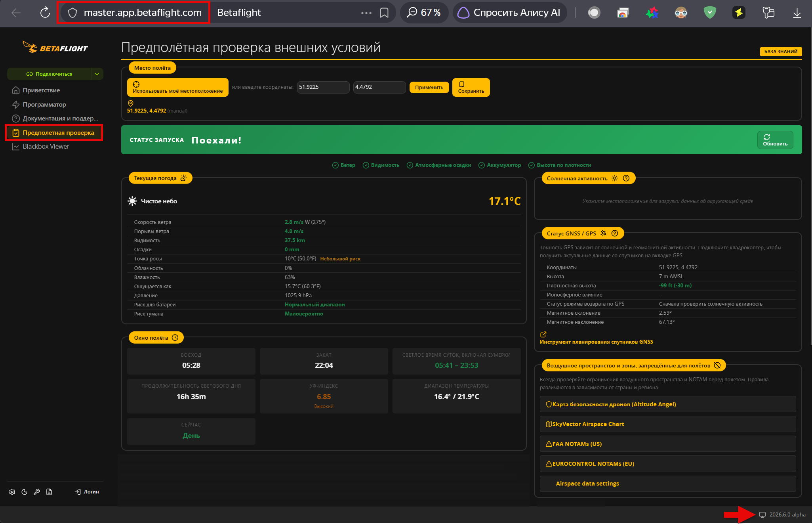This screenshot has width=812, height=524.
Task: Click the Betaflight bee logo
Action: pyautogui.click(x=55, y=47)
